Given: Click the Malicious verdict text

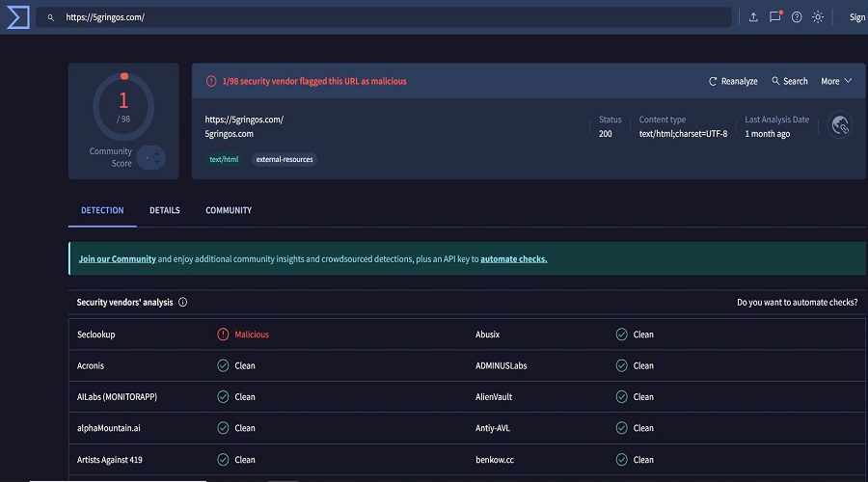Looking at the screenshot, I should click(x=252, y=335).
